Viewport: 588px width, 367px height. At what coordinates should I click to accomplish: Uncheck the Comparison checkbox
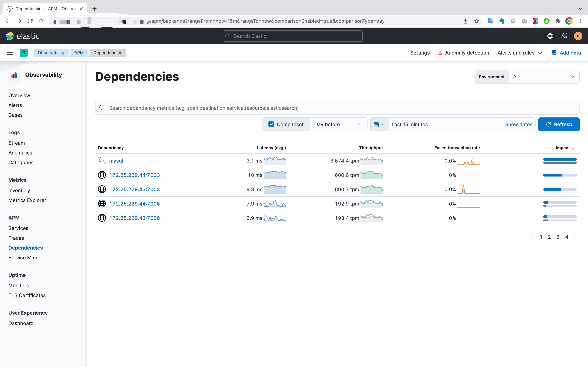(x=271, y=124)
